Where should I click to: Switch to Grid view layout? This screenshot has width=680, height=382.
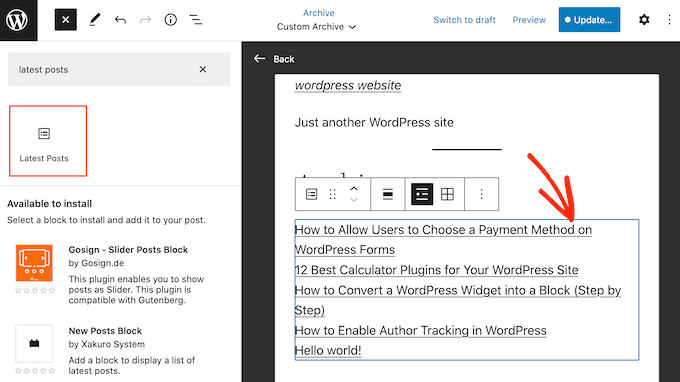coord(447,194)
